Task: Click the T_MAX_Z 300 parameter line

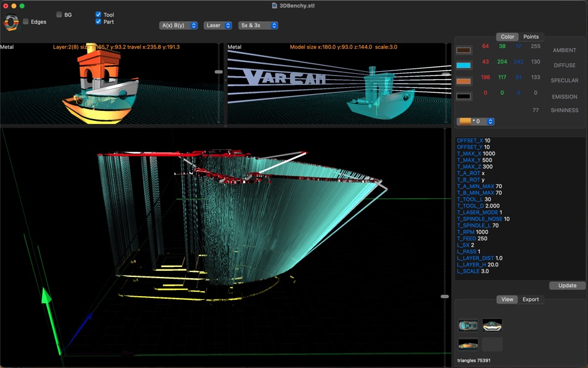Action: [x=475, y=167]
